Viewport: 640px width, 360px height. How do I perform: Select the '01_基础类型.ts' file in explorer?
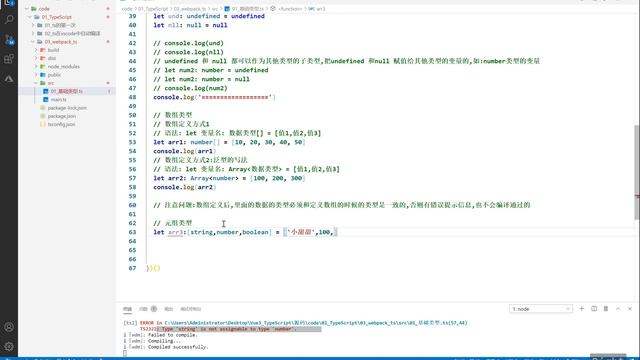point(67,91)
